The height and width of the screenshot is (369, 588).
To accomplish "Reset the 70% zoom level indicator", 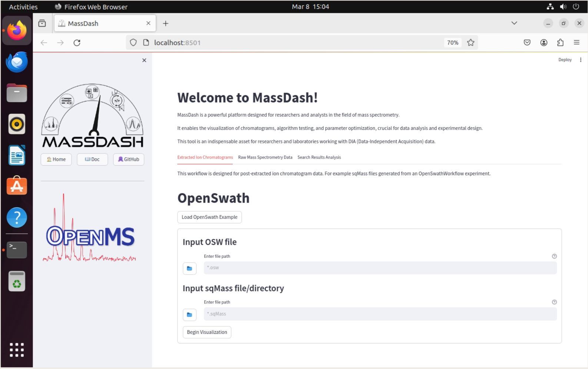I will coord(453,43).
